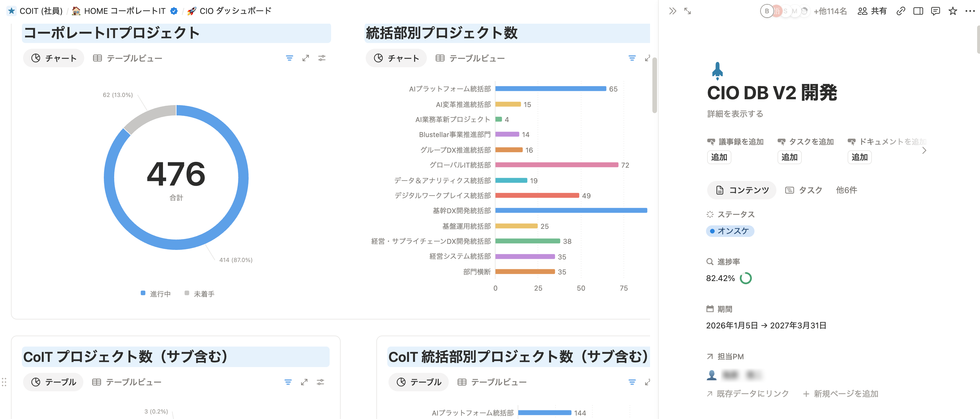
Task: Select チャート tab in 統括部別プロジェクト数
Action: coord(396,58)
